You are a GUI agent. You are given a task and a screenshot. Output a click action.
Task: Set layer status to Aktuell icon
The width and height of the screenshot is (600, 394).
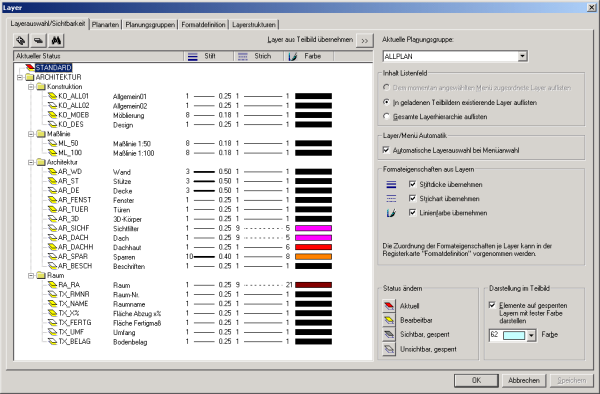tap(389, 306)
